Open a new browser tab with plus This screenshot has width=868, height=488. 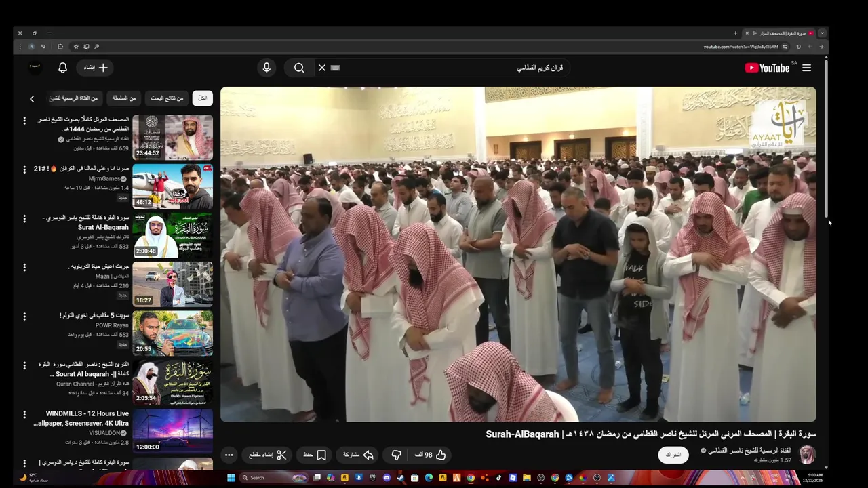pyautogui.click(x=735, y=33)
